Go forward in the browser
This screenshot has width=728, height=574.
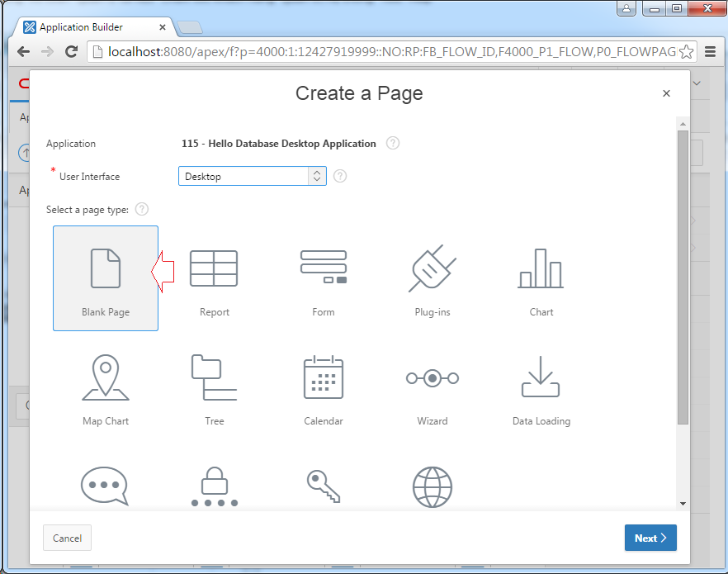click(47, 51)
